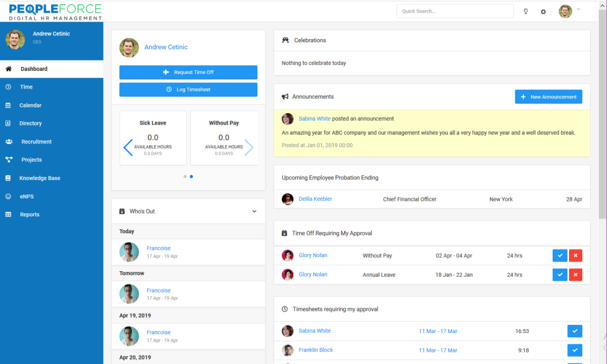Open Knowledge Base section

point(51,178)
